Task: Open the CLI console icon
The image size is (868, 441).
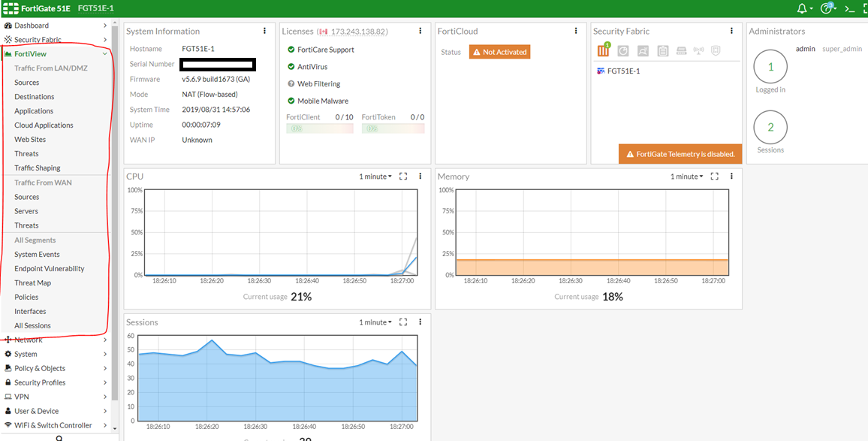Action: 850,8
